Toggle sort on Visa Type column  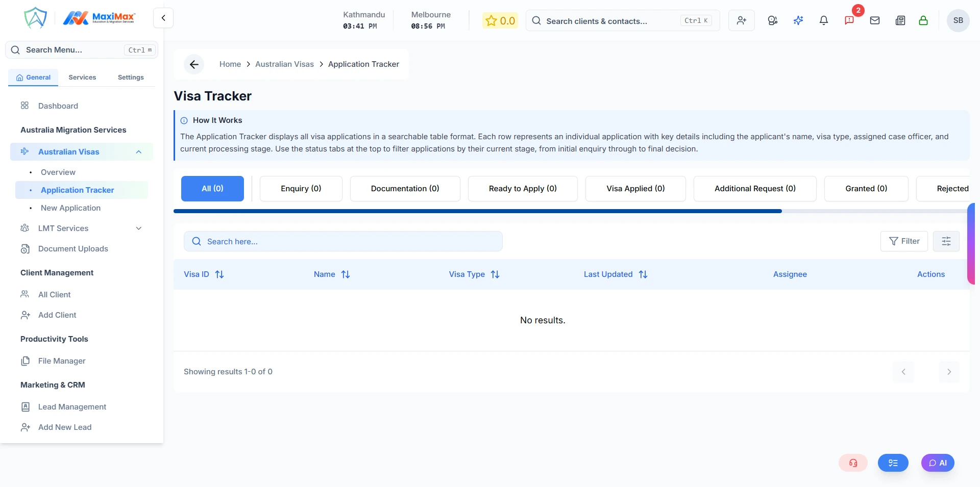[495, 274]
